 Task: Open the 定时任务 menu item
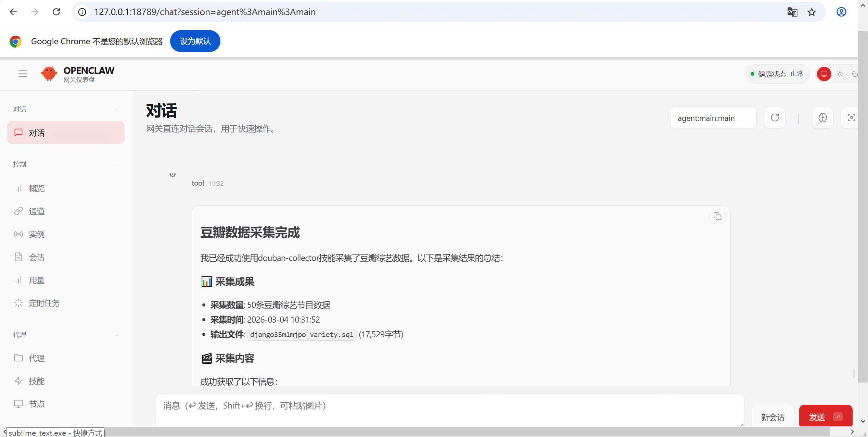point(44,303)
